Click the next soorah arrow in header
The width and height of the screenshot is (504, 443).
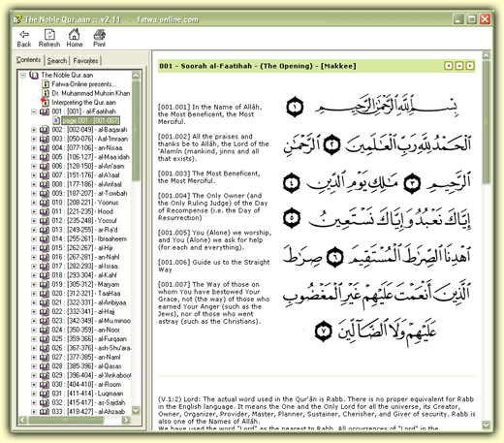470,66
